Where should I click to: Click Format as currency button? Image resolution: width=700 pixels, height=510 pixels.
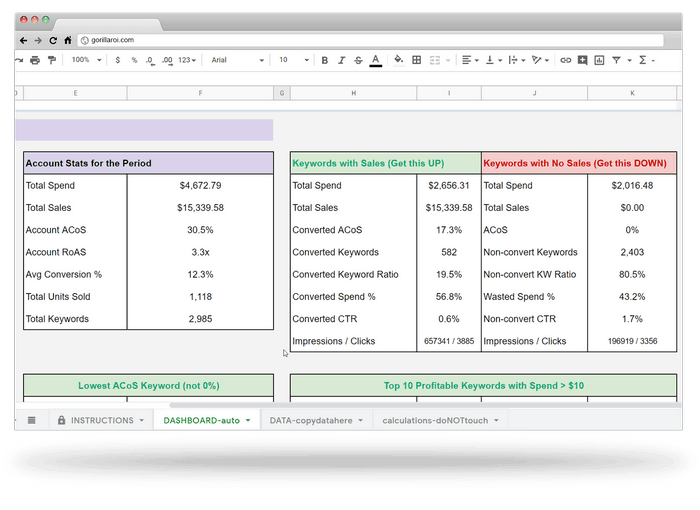[118, 60]
